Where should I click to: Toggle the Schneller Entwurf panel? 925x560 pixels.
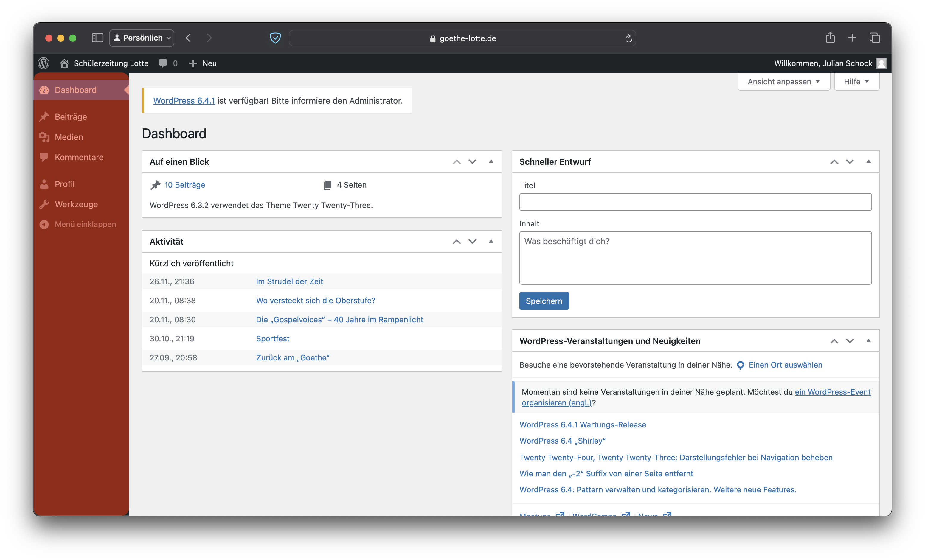[x=868, y=161]
